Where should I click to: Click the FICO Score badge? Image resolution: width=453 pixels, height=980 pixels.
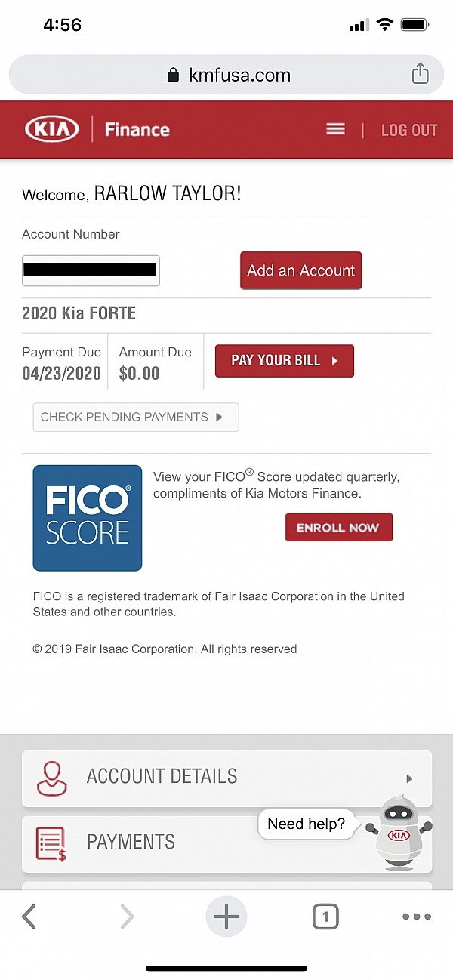[x=87, y=518]
